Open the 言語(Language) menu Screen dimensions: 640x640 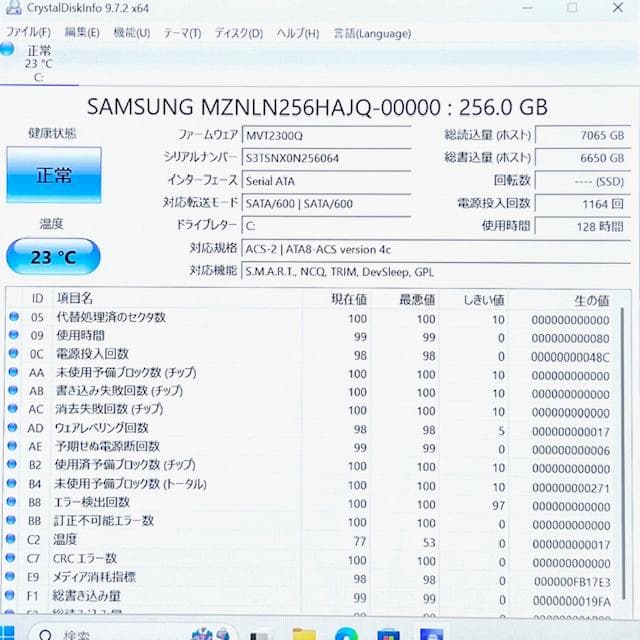click(x=372, y=33)
